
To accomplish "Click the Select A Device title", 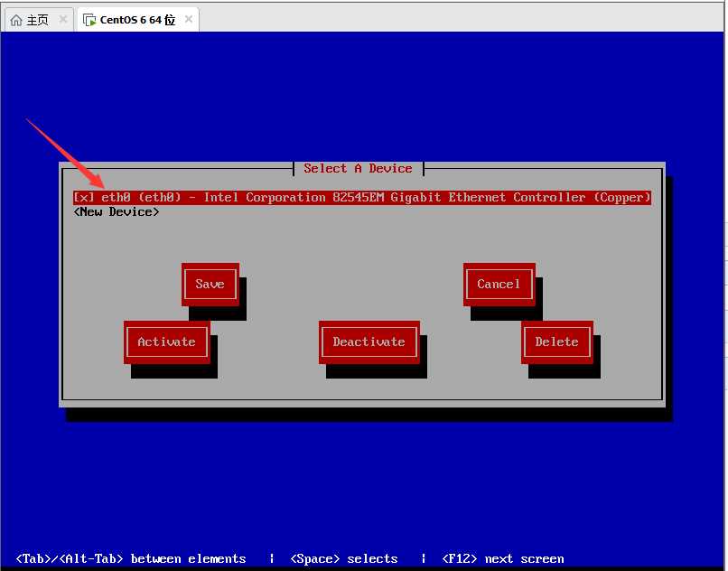I will pos(358,168).
